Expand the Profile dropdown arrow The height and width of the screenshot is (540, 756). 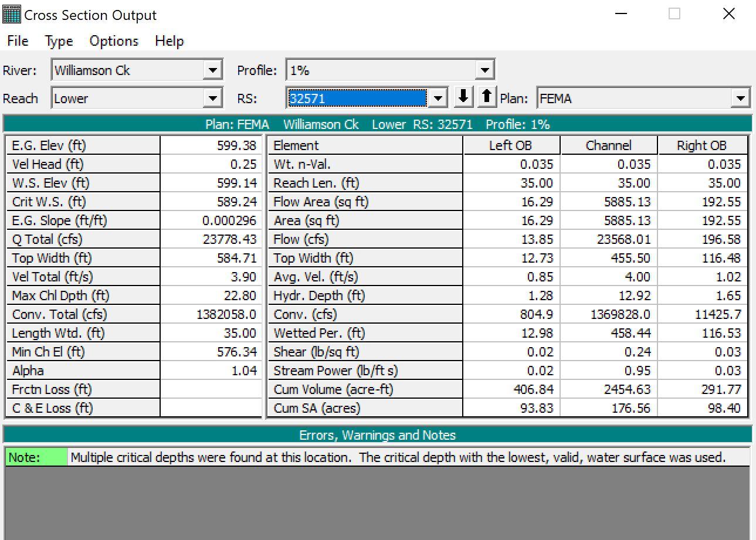coord(484,71)
